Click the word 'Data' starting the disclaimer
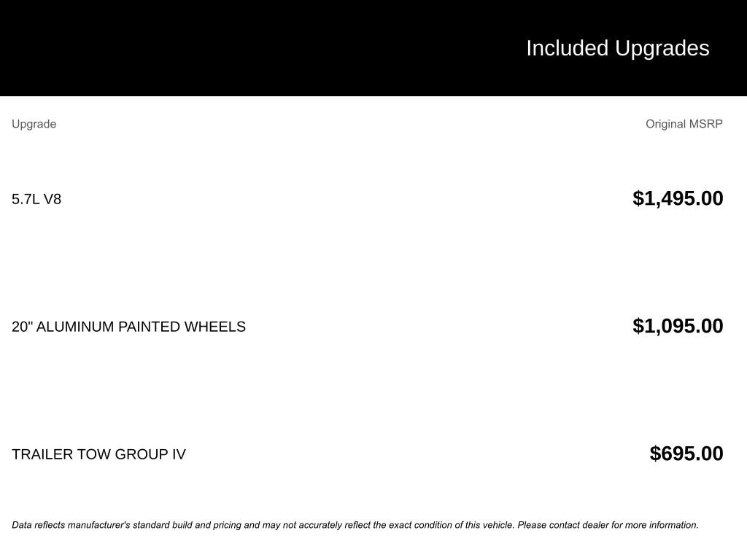 [x=22, y=525]
